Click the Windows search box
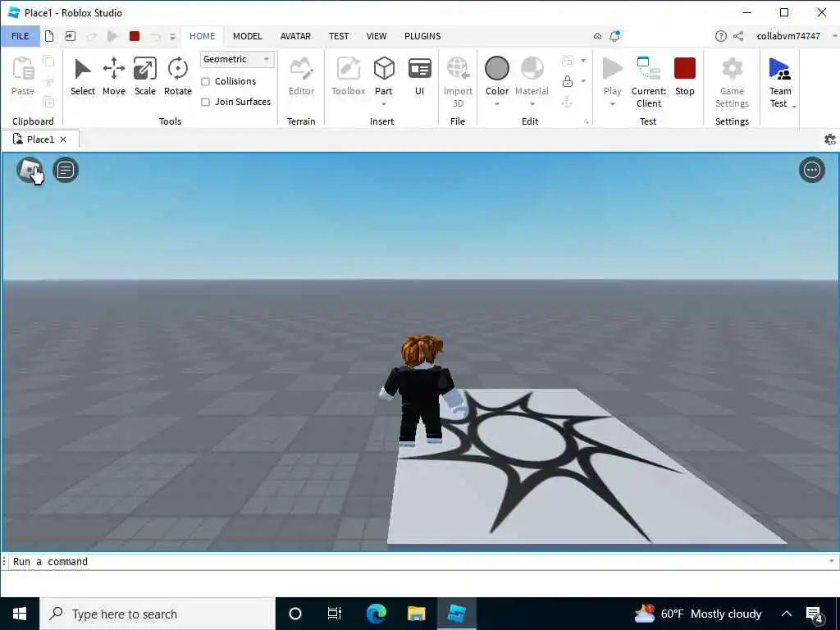840x630 pixels. point(157,614)
